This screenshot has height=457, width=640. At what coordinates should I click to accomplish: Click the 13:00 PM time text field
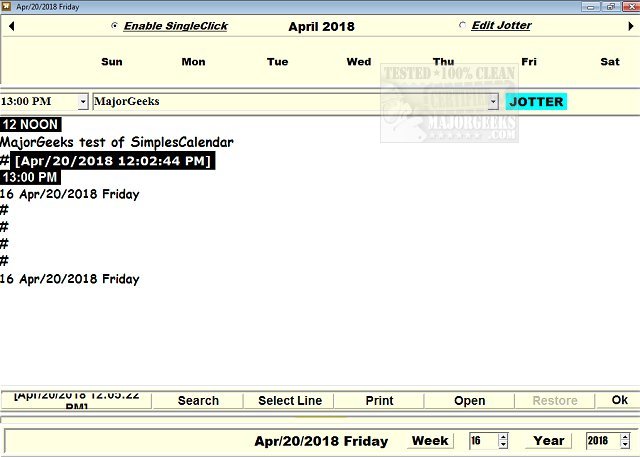tap(39, 101)
